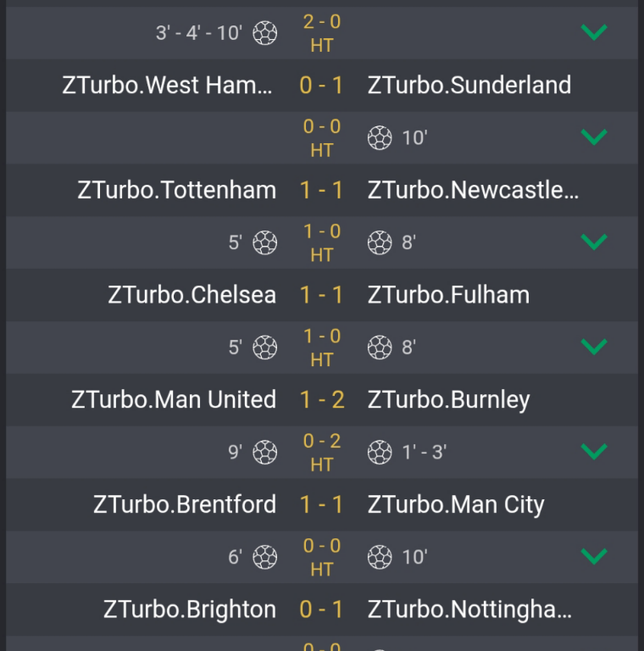644x651 pixels.
Task: Click ZTurbo.Burnley team name
Action: coord(448,400)
